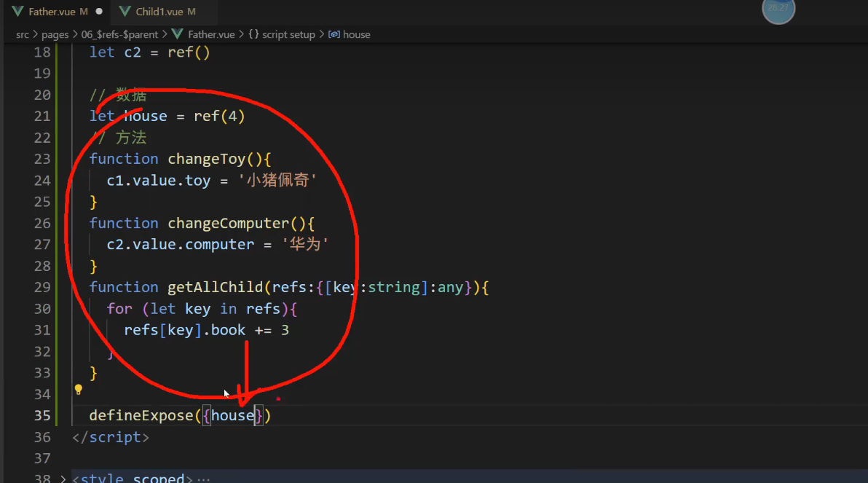Viewport: 868px width, 483px height.
Task: Click the curly braces icon in breadcrumb
Action: click(x=253, y=34)
